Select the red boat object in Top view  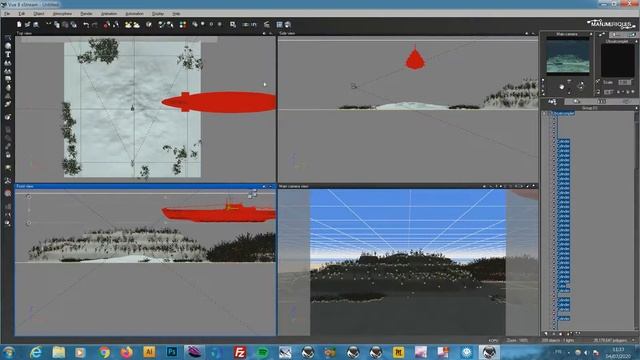tap(220, 102)
